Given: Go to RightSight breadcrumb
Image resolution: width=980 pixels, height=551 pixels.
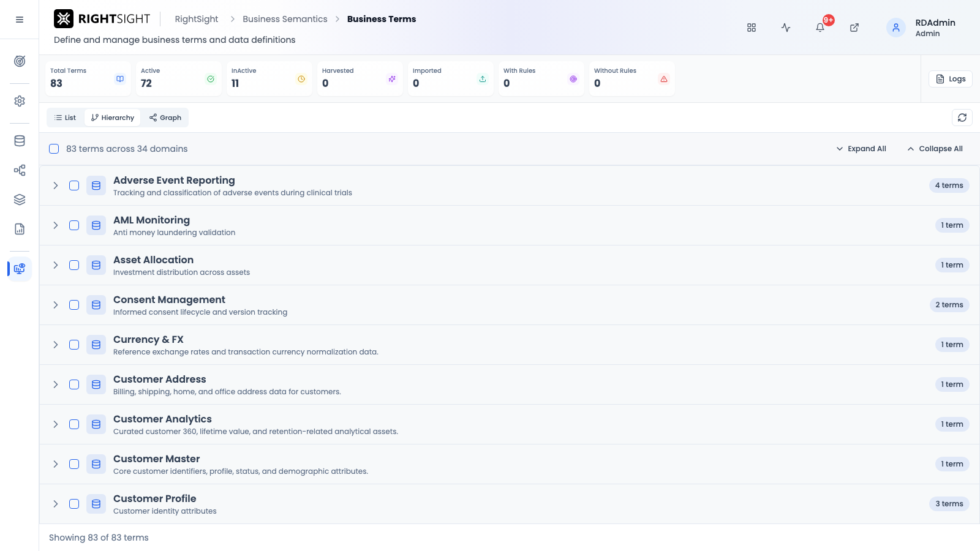Looking at the screenshot, I should tap(197, 19).
